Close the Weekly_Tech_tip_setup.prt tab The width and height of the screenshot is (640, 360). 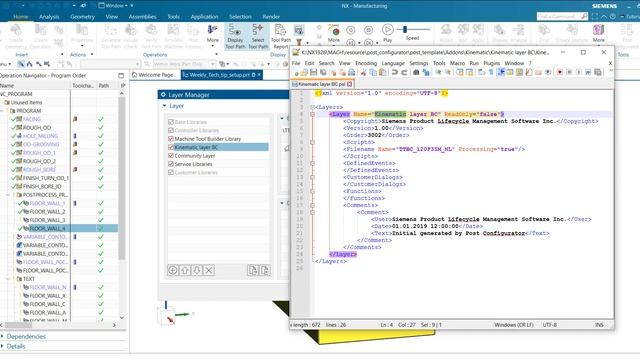259,75
